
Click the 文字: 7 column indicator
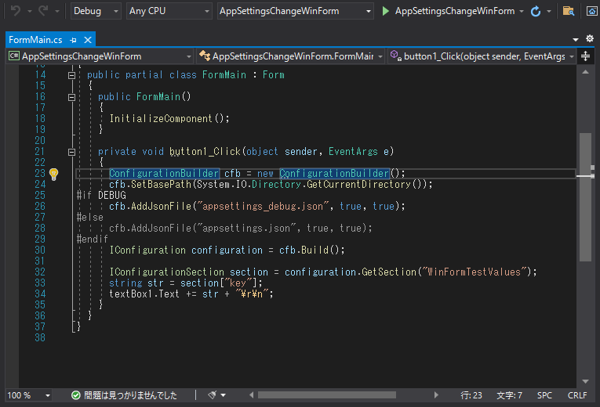coord(509,395)
